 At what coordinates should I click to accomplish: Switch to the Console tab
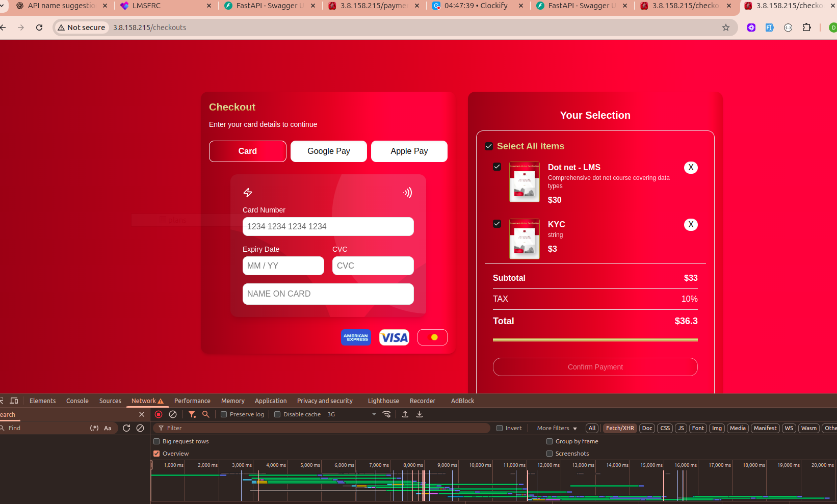coord(77,401)
